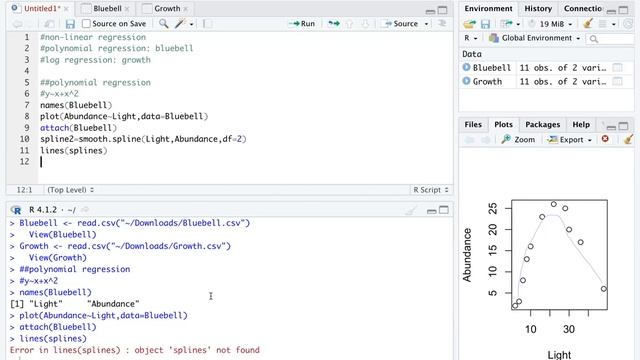Show next plot arrow
Screen dimensions: 640x360
click(485, 140)
